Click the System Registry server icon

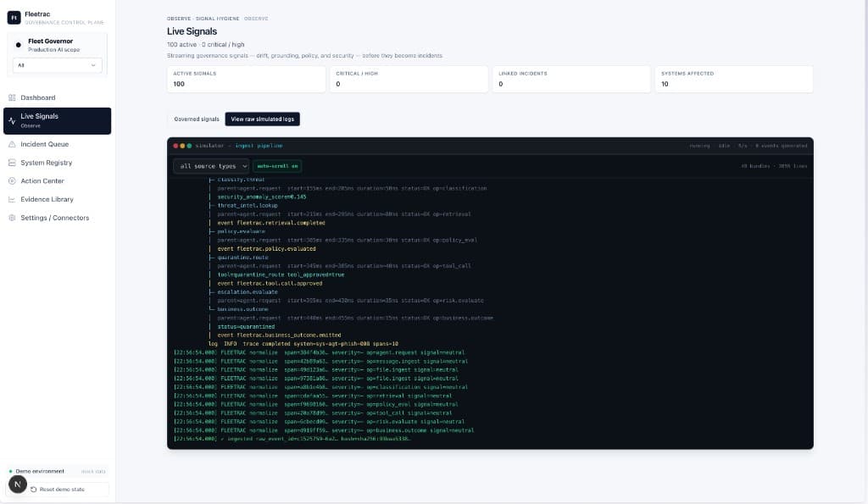(x=12, y=163)
